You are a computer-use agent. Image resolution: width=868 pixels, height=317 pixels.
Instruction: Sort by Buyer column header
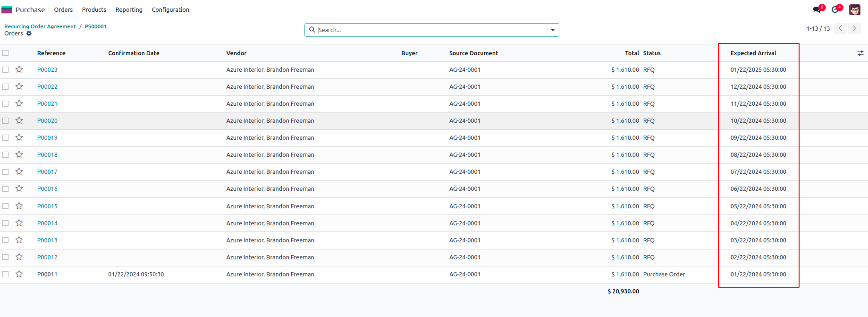coord(409,53)
